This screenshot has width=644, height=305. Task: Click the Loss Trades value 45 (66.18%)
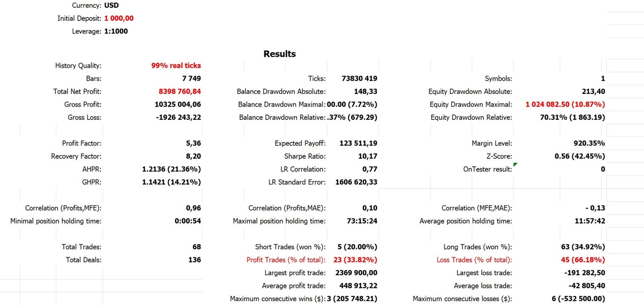coord(583,260)
